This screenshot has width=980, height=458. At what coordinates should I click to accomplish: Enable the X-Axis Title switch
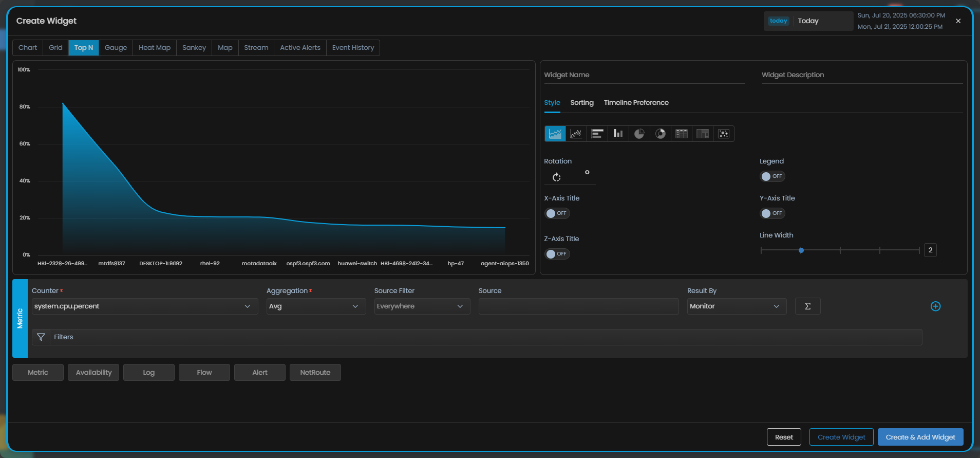pyautogui.click(x=557, y=213)
